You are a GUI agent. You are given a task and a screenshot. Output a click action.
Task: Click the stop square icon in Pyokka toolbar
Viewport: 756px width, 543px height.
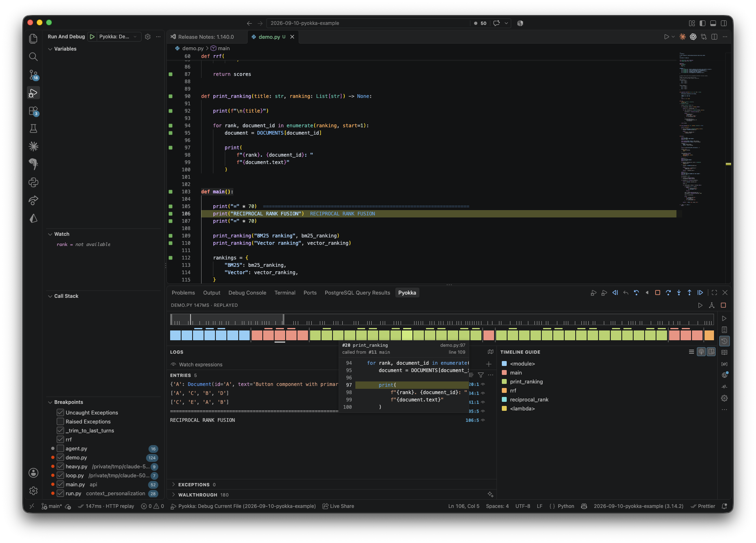[x=658, y=293]
